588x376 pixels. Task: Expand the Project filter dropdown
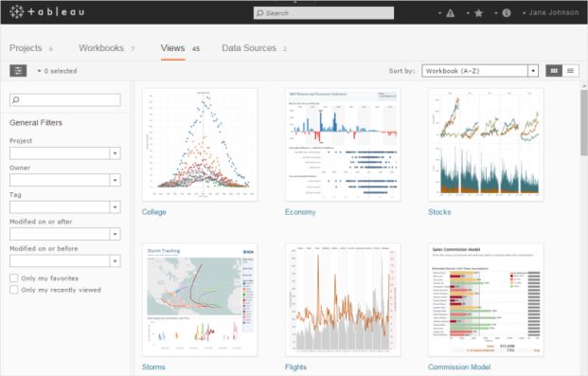pos(115,153)
